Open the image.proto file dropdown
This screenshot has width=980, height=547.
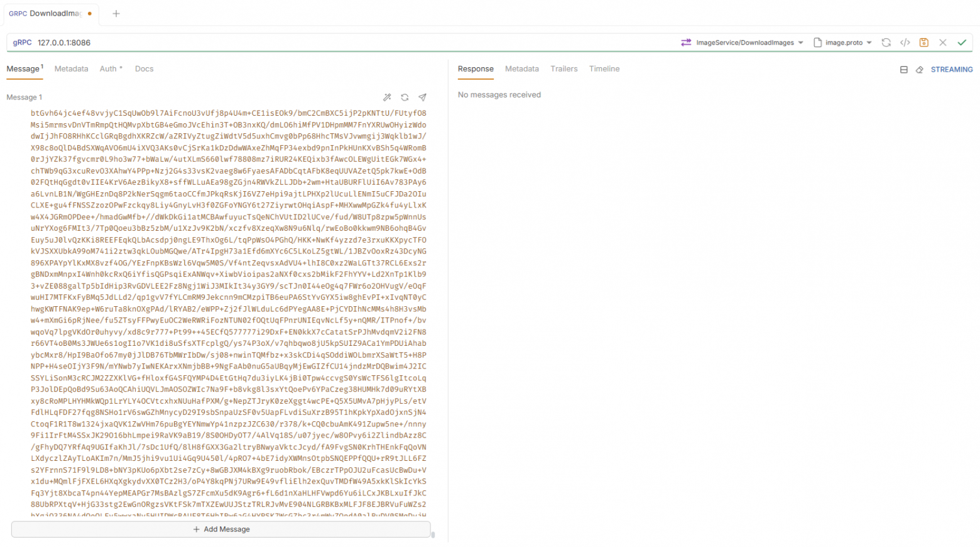[x=842, y=42]
